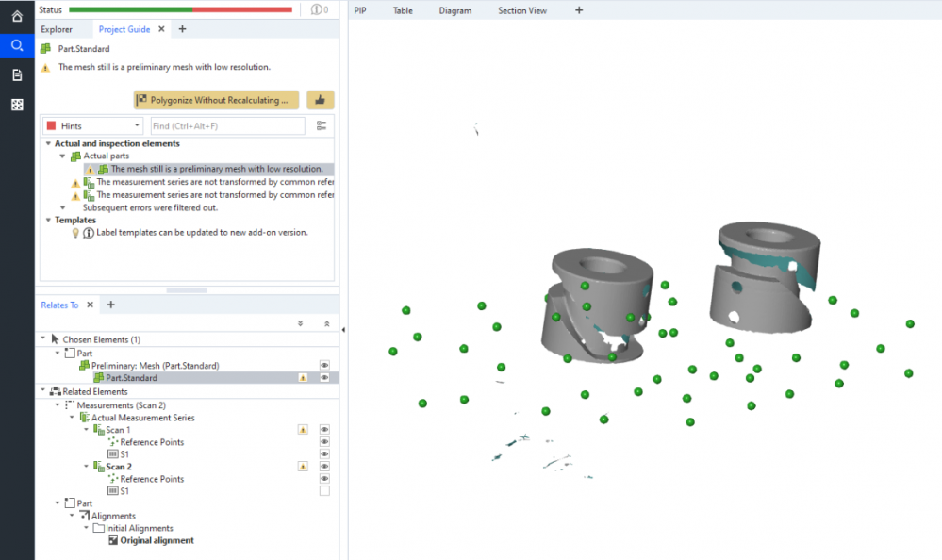
Task: Click the search magnifier sidebar icon
Action: [x=17, y=45]
